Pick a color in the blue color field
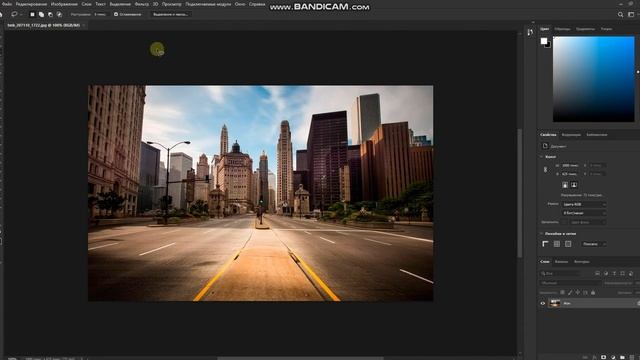This screenshot has width=640, height=360. coord(593,79)
